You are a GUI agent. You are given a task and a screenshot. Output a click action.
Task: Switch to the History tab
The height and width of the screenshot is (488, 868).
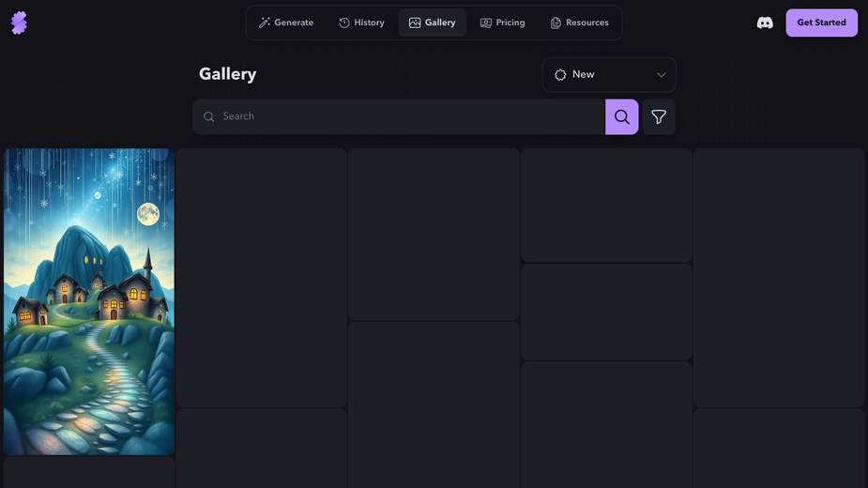pyautogui.click(x=361, y=23)
